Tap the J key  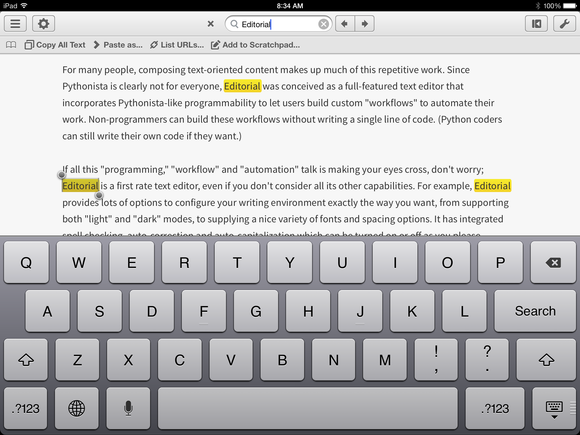click(360, 311)
